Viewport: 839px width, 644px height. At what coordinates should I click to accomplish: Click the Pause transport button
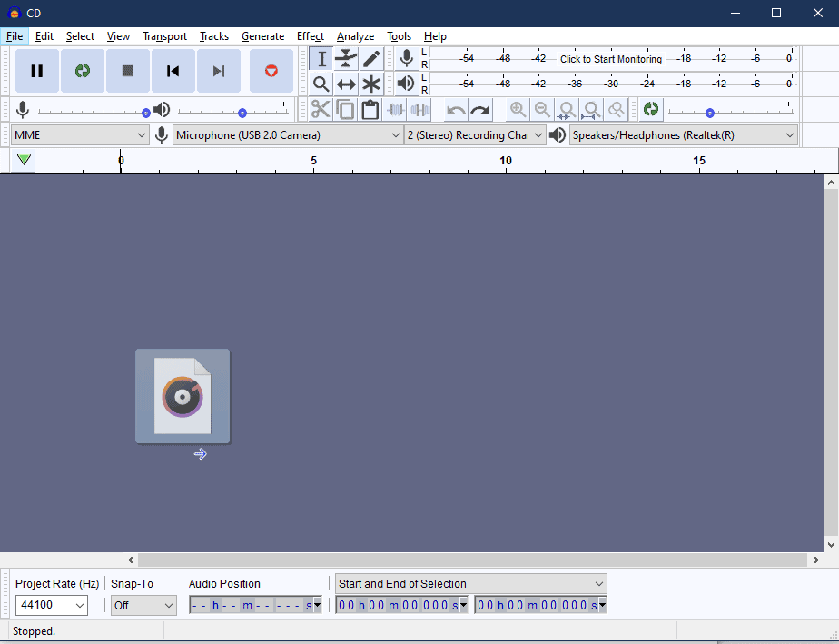[37, 71]
